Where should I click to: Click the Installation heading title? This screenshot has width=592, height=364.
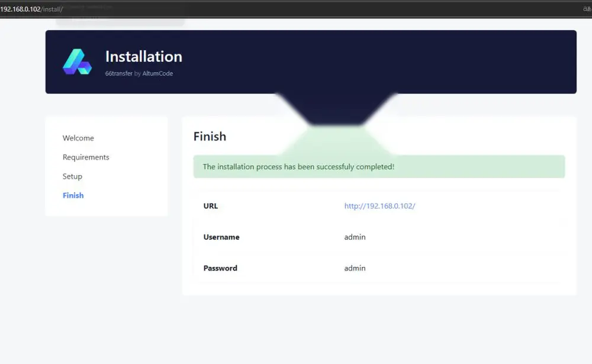click(144, 57)
